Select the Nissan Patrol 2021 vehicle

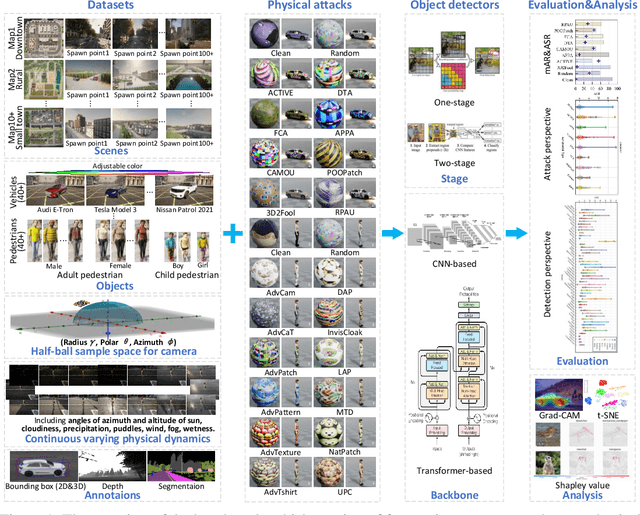[182, 188]
